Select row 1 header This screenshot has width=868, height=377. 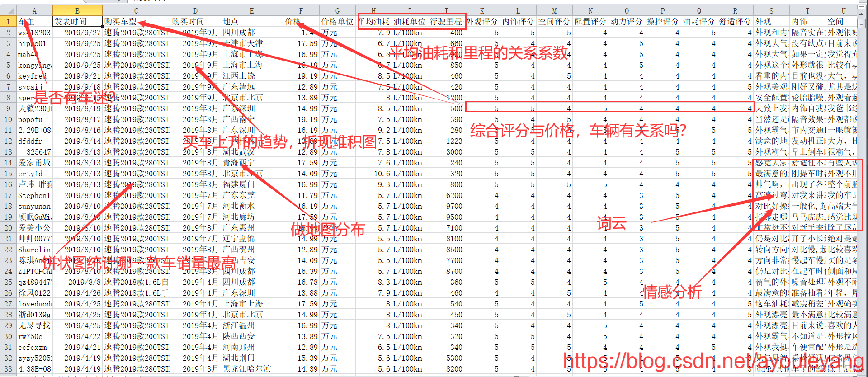(8, 21)
